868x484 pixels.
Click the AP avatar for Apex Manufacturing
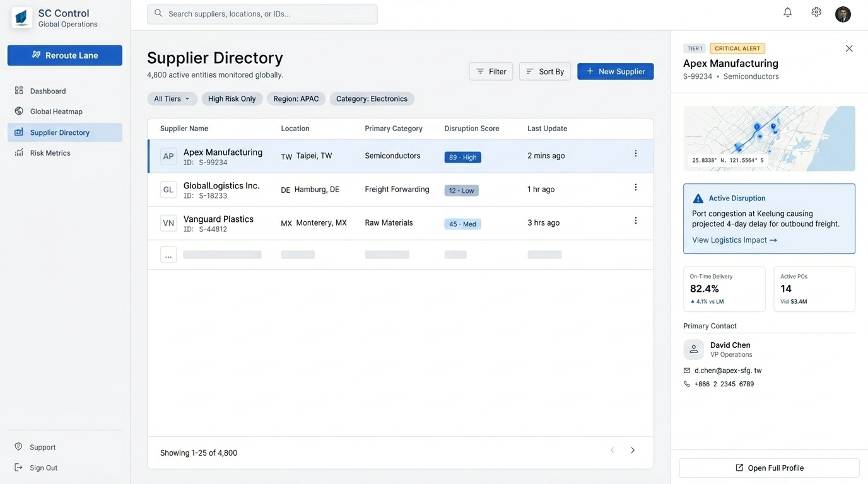pos(168,156)
